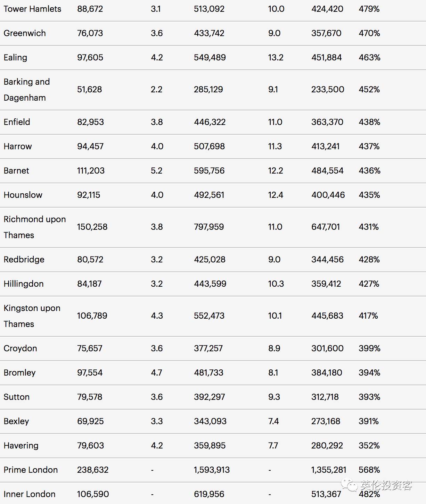Click Prime London's 1,593,913 figure
This screenshot has width=426, height=504.
pos(212,470)
